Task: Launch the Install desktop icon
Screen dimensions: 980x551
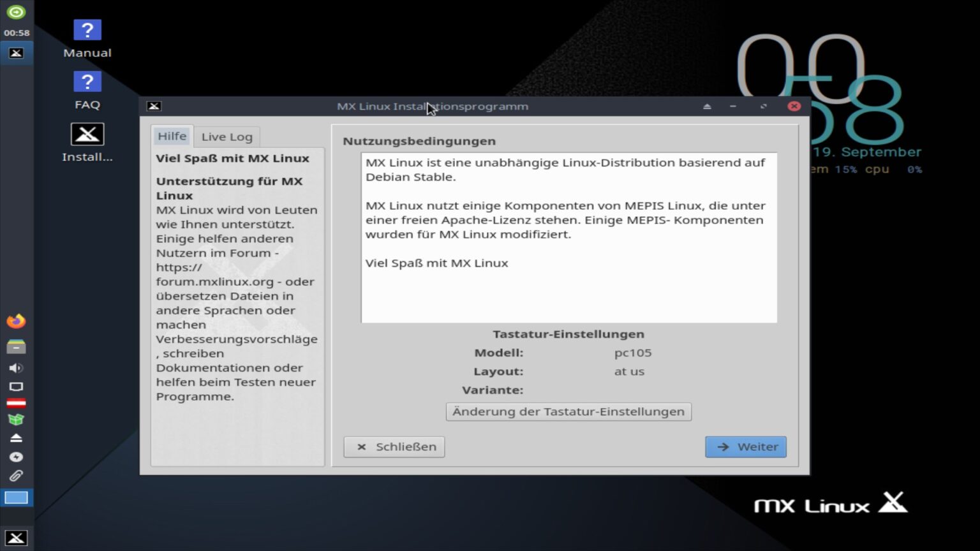Action: point(86,133)
